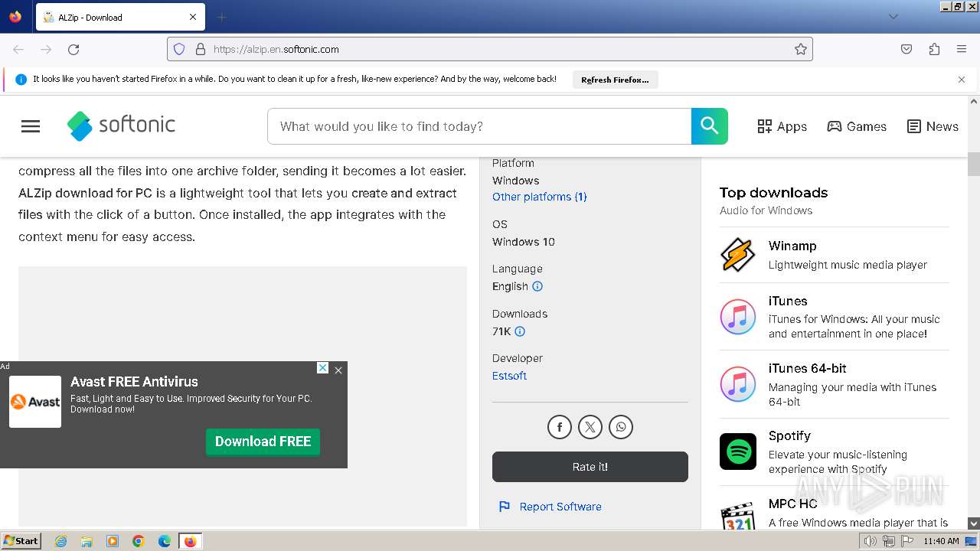Click the taskbar clock 11:40 AM
Viewport: 980px width, 551px height.
(x=941, y=541)
